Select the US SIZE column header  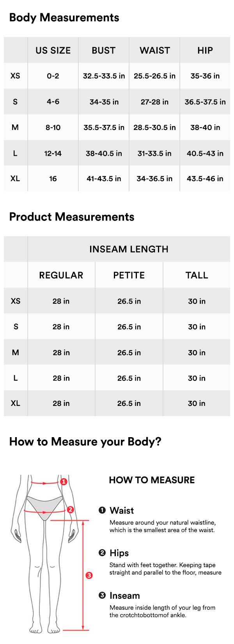tap(53, 50)
